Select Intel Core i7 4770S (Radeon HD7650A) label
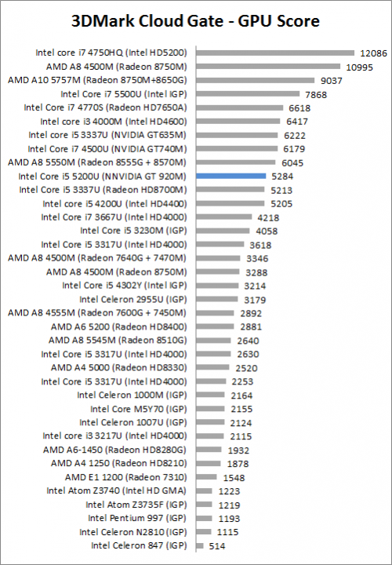Image resolution: width=392 pixels, height=565 pixels. [x=106, y=108]
